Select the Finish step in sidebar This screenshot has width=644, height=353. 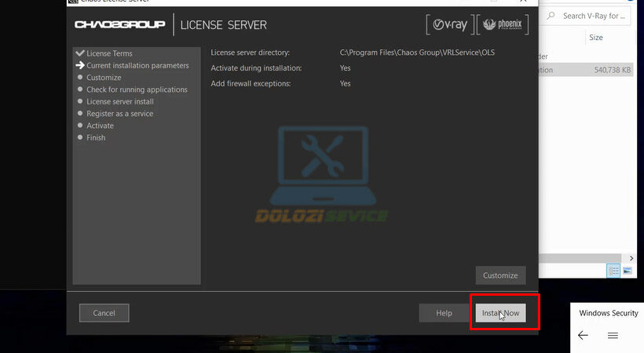[x=95, y=137]
